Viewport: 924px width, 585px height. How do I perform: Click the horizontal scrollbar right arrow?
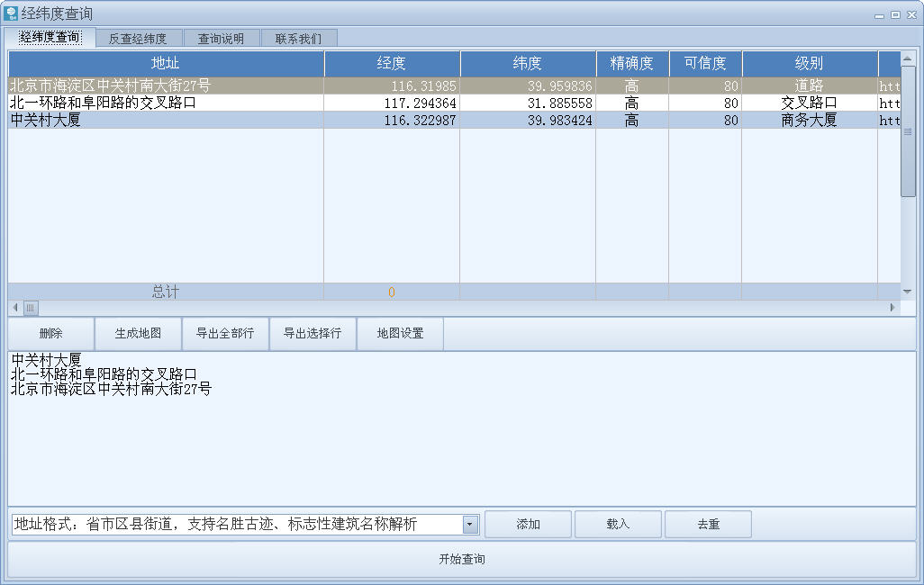[x=892, y=308]
